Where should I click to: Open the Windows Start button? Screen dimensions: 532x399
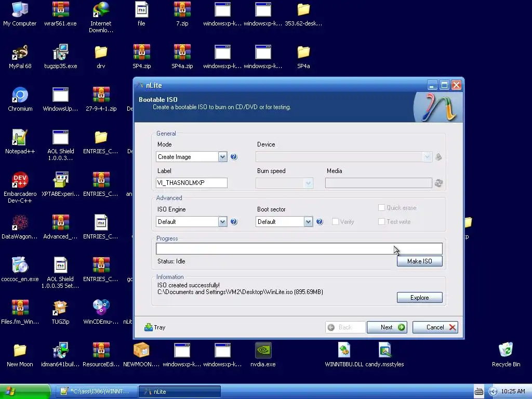(x=24, y=392)
